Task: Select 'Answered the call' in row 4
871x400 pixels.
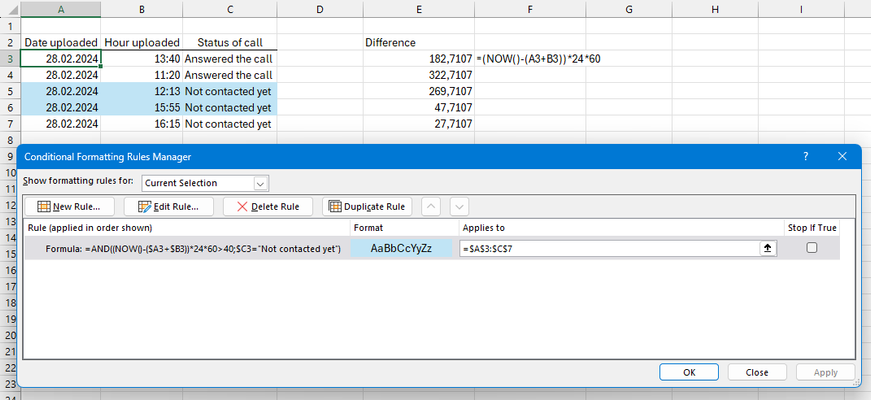Action: point(229,75)
